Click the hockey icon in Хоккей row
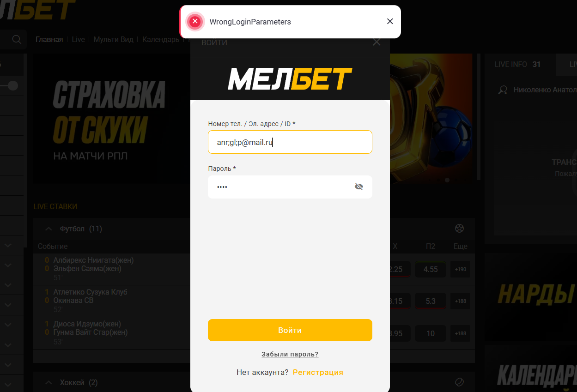Image resolution: width=577 pixels, height=392 pixels. [x=459, y=382]
